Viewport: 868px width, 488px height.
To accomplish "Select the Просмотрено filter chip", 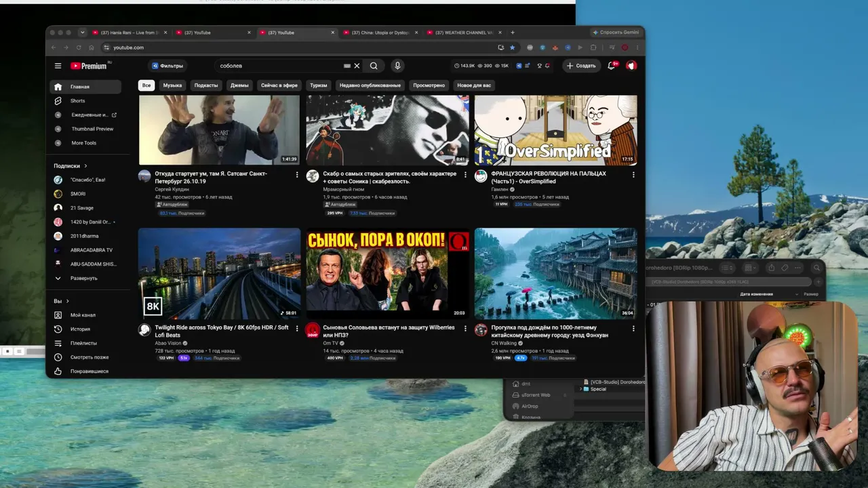I will click(x=429, y=85).
